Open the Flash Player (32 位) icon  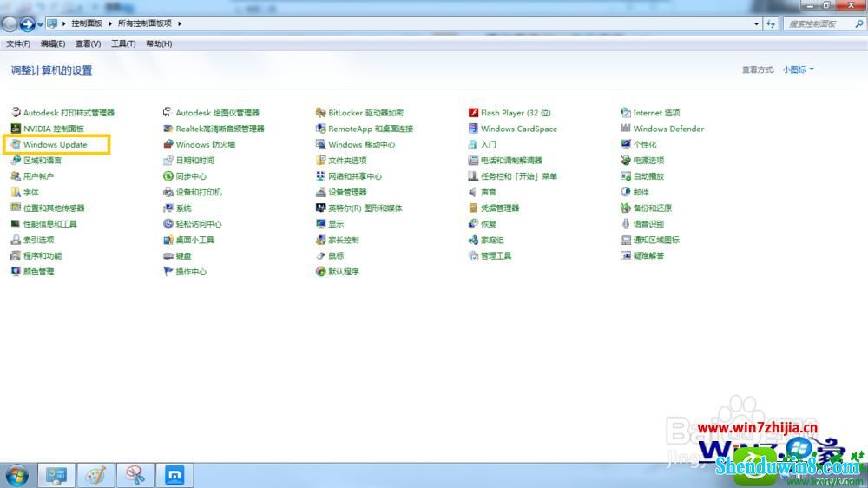pyautogui.click(x=473, y=112)
